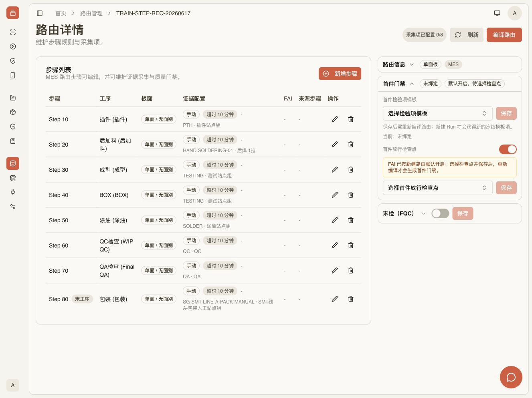The width and height of the screenshot is (532, 398).
Task: Click the 未绑定 tag in 首件门禁 header
Action: tap(431, 84)
